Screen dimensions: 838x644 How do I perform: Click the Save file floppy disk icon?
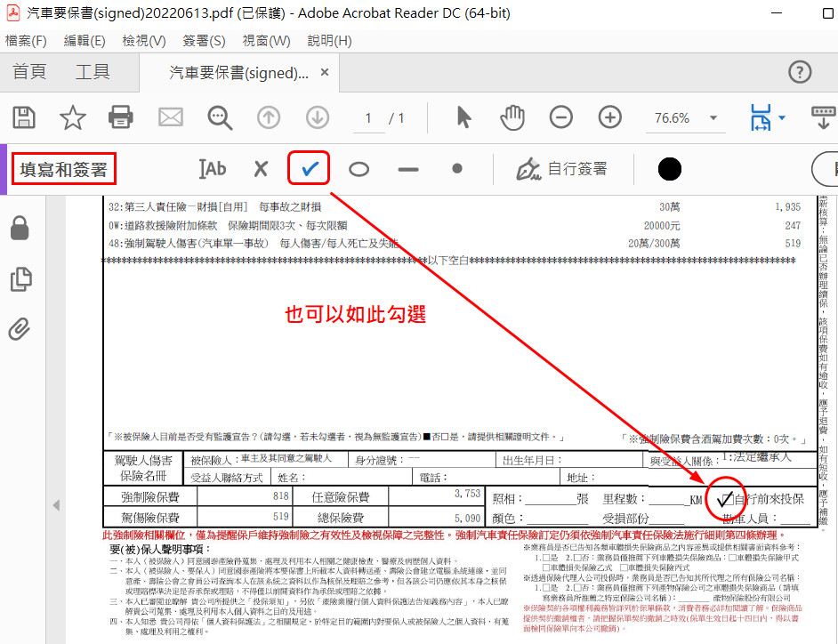click(x=24, y=117)
